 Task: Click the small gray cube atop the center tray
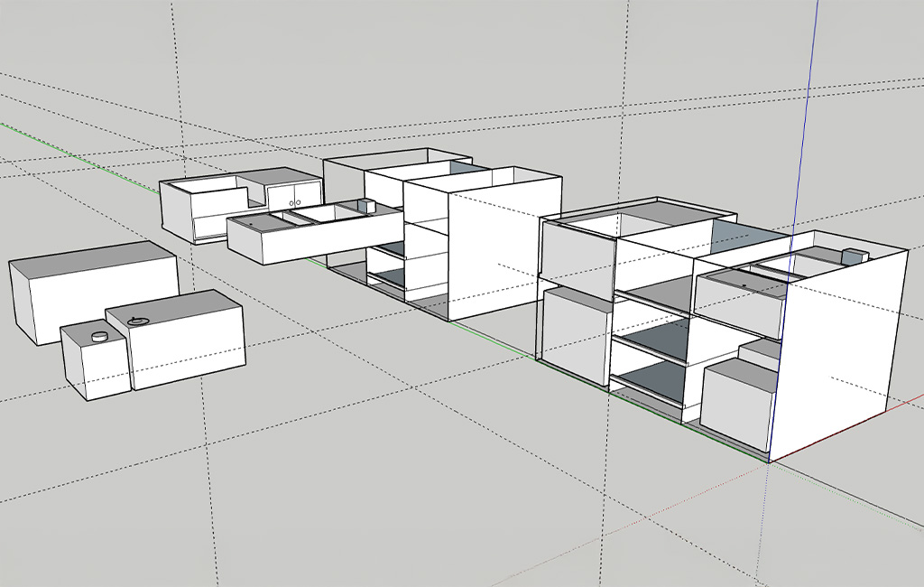tap(365, 204)
